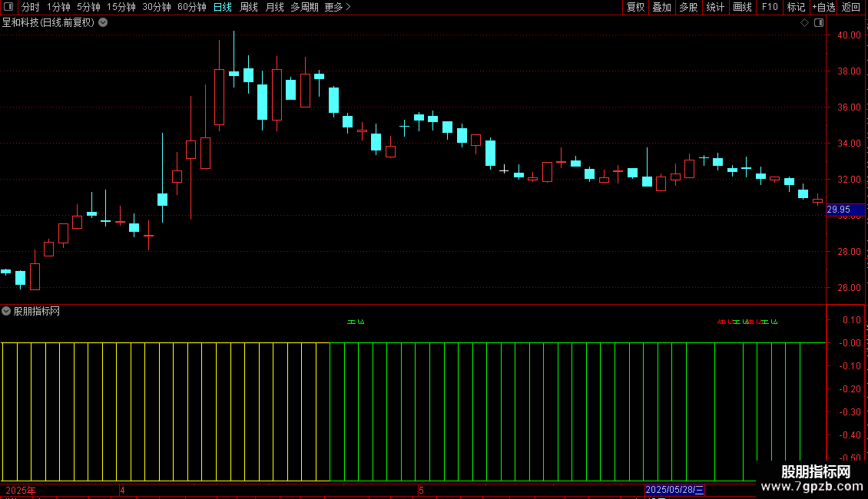This screenshot has height=499, width=868.
Task: Toggle the left sidebar panel icon
Action: pos(8,7)
